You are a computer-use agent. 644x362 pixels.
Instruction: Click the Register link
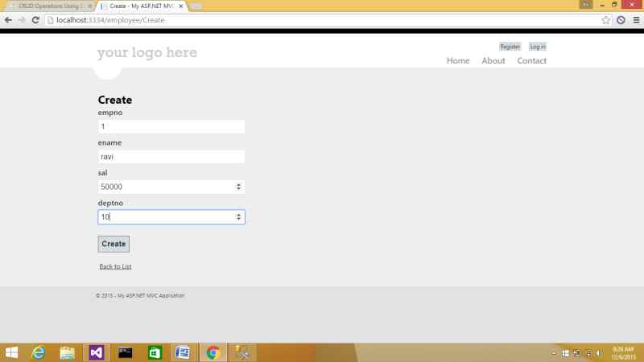click(x=510, y=47)
